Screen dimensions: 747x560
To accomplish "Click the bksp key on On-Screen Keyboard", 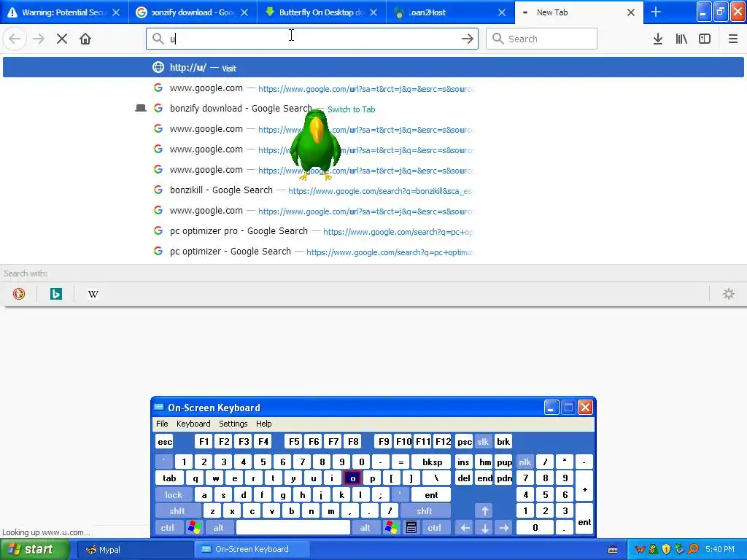I will click(432, 462).
